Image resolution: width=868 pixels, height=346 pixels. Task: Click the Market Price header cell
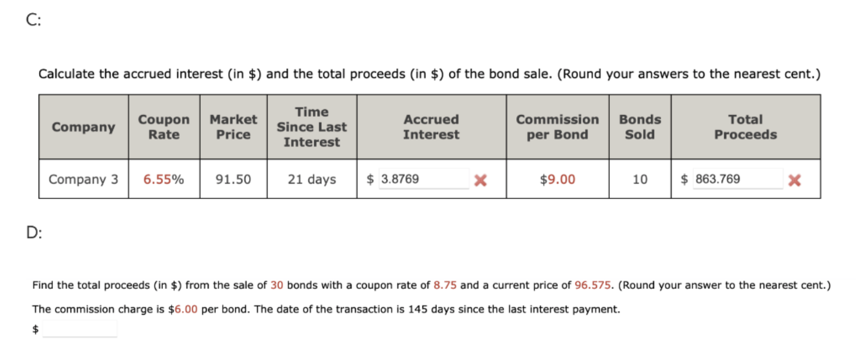point(233,127)
